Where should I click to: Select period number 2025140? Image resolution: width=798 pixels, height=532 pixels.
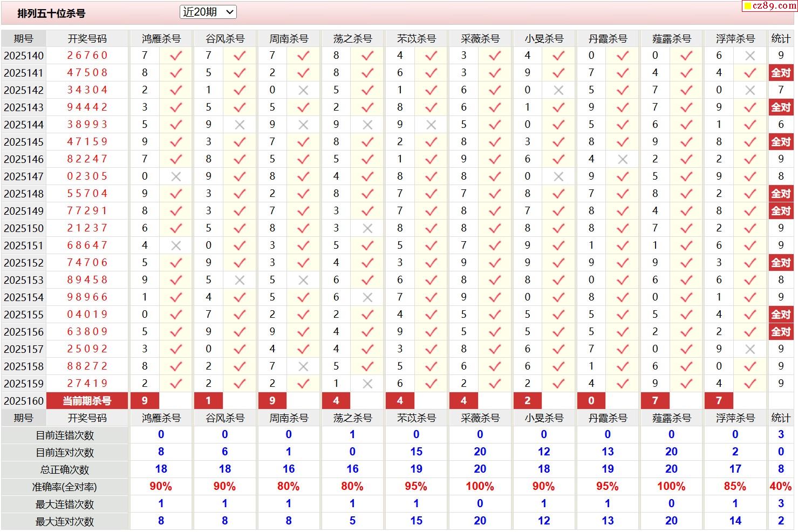pos(24,56)
